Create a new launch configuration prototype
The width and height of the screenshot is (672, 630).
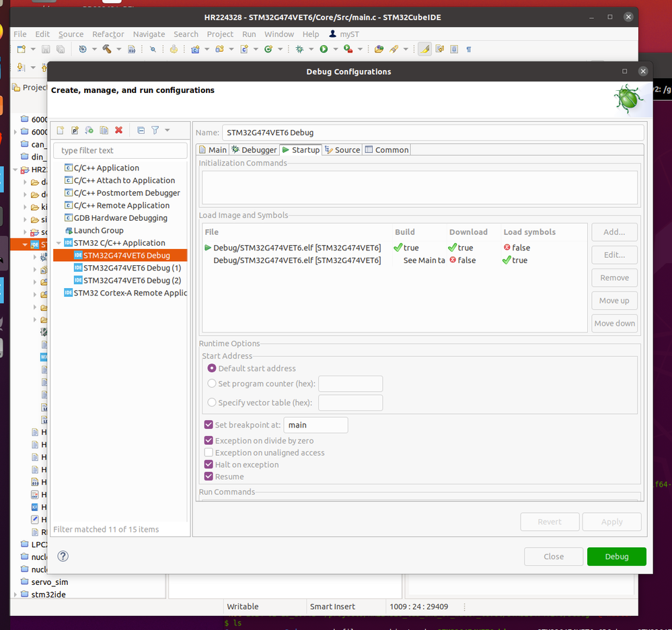click(75, 131)
